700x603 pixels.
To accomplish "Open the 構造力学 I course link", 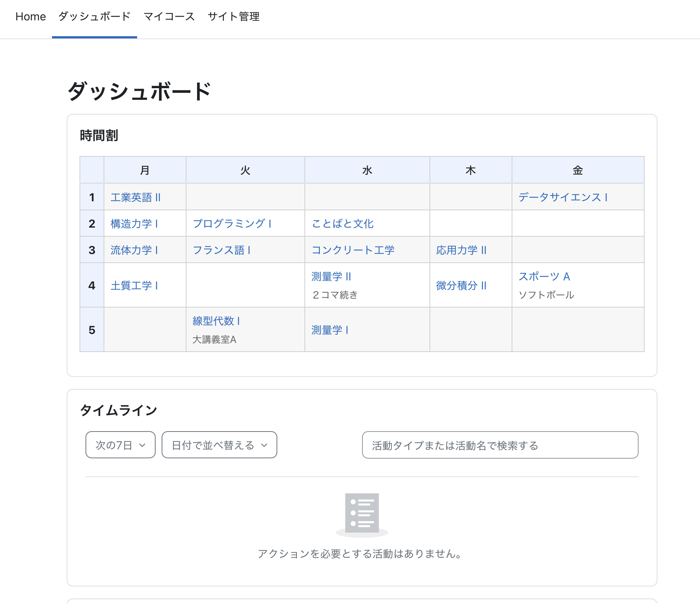I will [x=134, y=224].
